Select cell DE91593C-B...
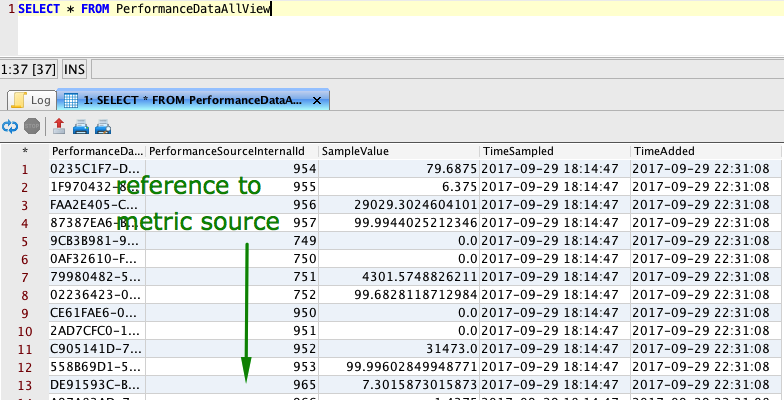The height and width of the screenshot is (400, 784). (x=98, y=385)
